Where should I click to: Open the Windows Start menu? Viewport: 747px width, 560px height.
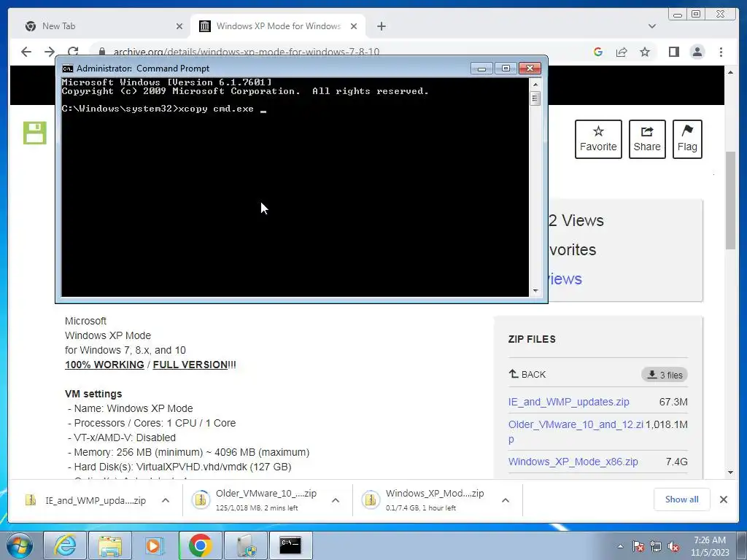click(20, 545)
